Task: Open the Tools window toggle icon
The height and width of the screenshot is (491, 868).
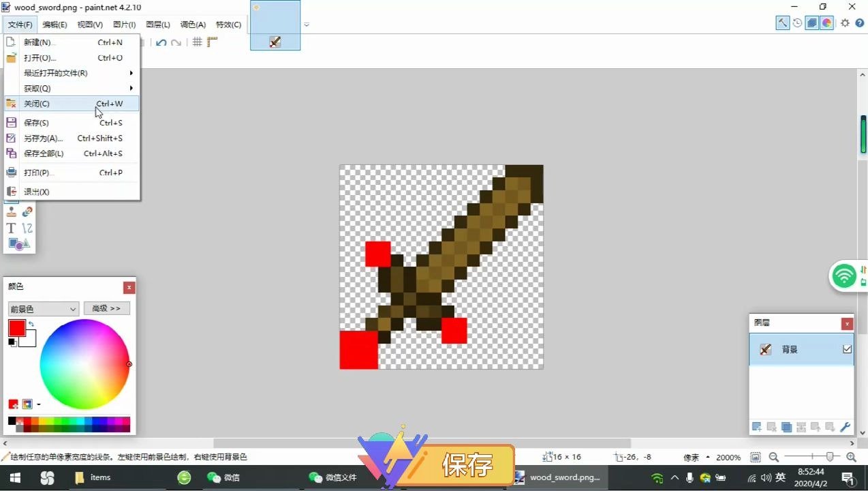Action: coord(782,23)
